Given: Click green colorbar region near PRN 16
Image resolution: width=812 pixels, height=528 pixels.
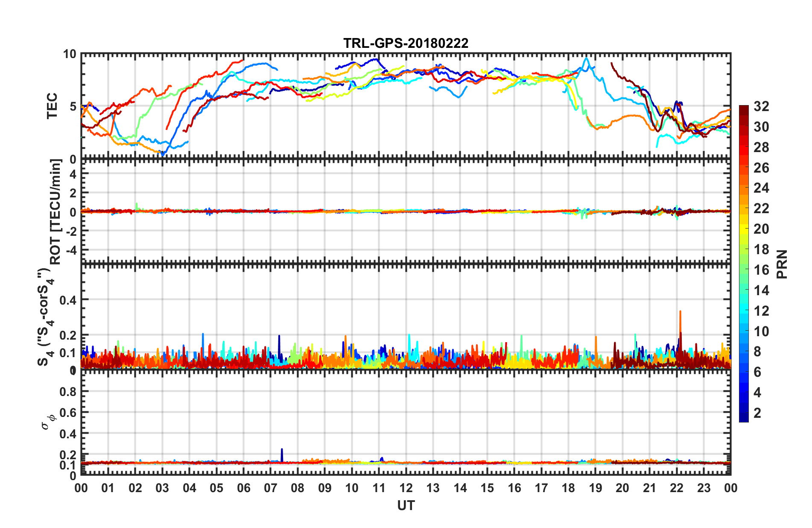Looking at the screenshot, I should [744, 270].
